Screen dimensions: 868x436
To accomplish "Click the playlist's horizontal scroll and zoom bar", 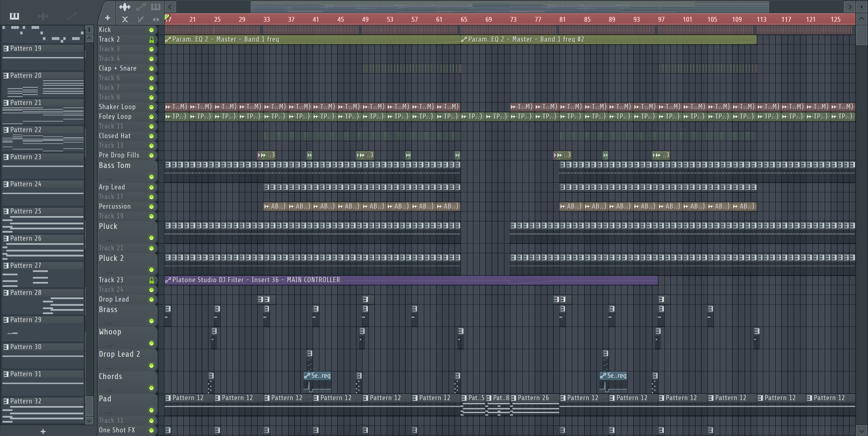I will [x=509, y=6].
